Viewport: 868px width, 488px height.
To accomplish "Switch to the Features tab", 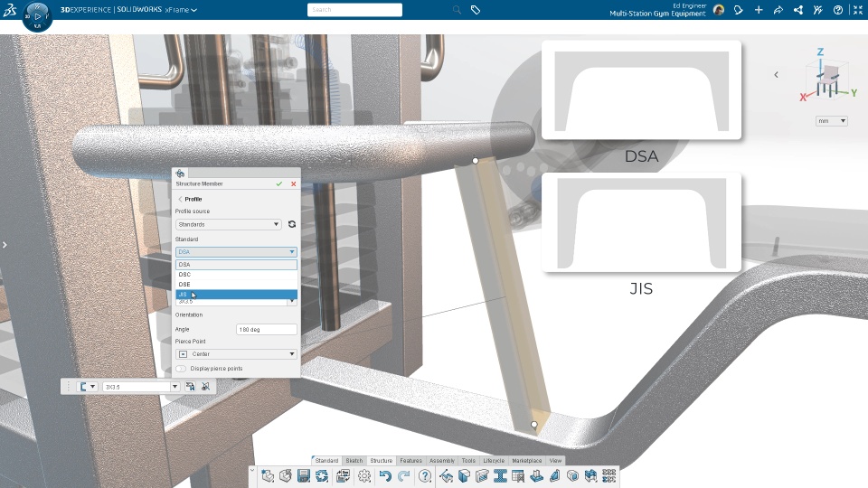I will pyautogui.click(x=410, y=460).
